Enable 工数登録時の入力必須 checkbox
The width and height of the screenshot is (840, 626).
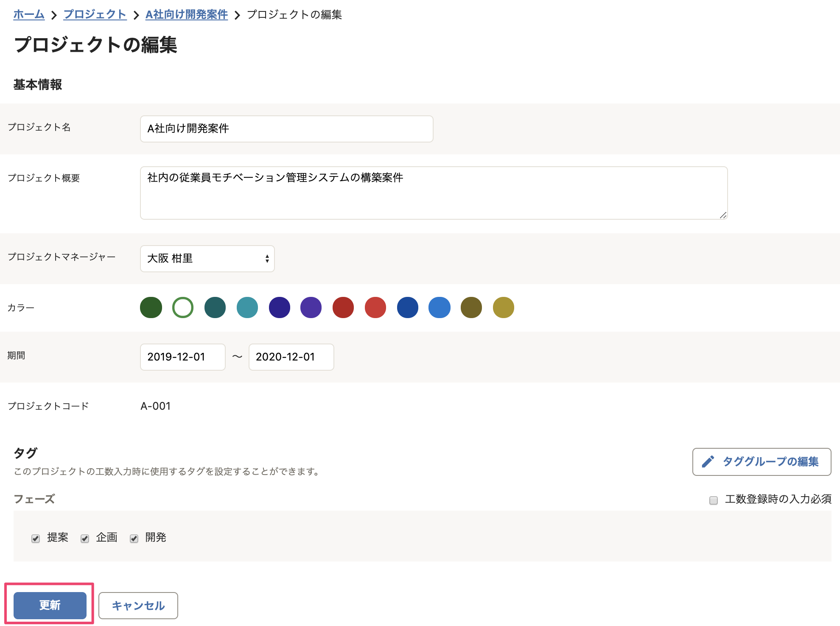click(x=714, y=500)
